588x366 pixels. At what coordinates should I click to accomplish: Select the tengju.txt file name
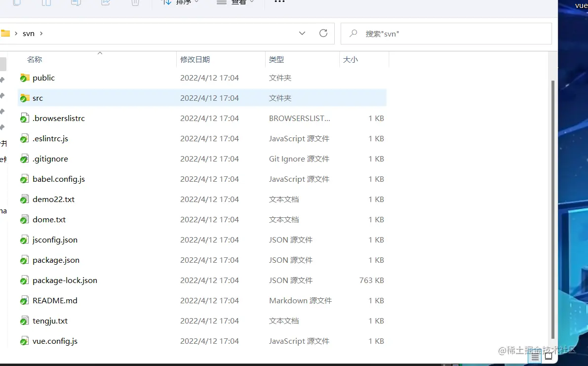[x=50, y=321]
